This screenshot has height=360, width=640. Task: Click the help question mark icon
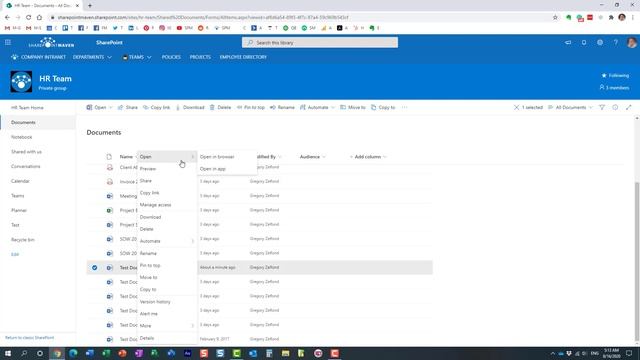(616, 42)
